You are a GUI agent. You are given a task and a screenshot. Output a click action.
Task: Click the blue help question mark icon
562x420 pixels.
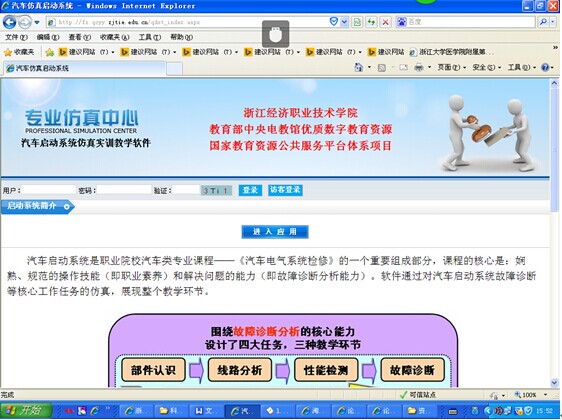pos(545,67)
